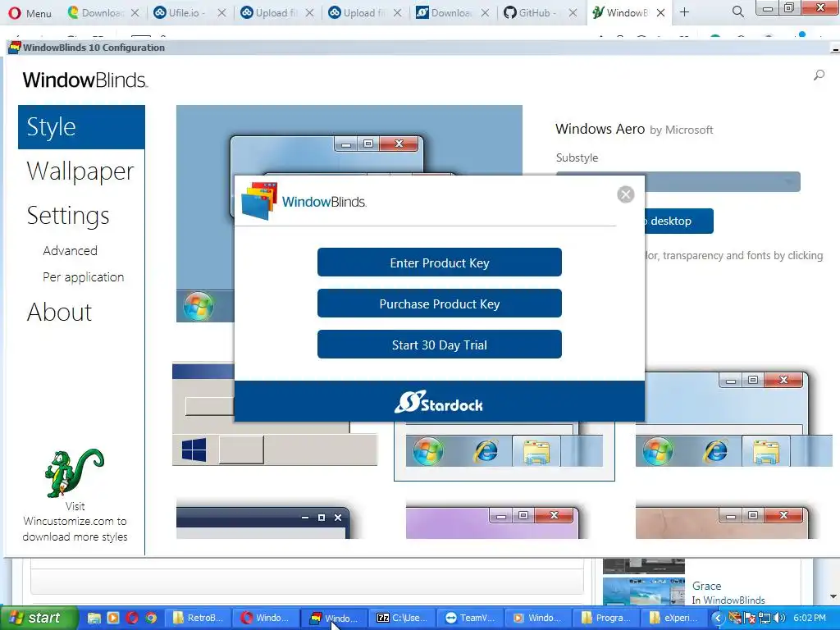This screenshot has height=630, width=840.
Task: Expand hidden system tray icons
Action: point(717,619)
